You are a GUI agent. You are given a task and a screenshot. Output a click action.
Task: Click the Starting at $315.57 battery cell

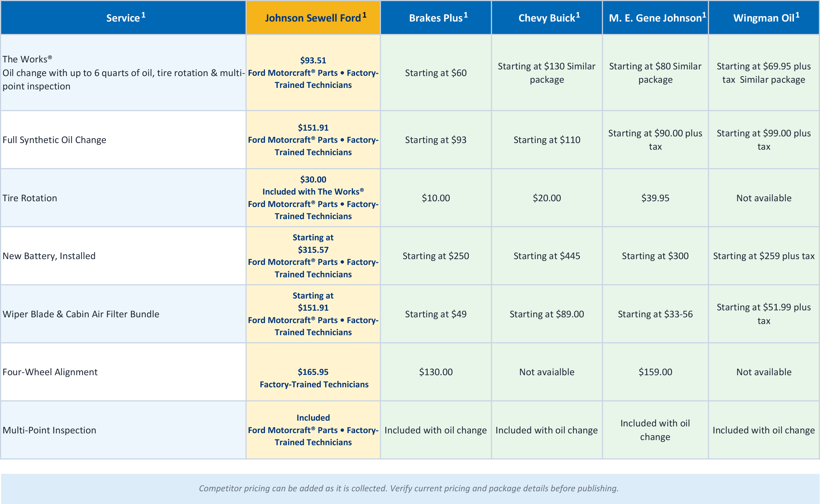point(313,256)
